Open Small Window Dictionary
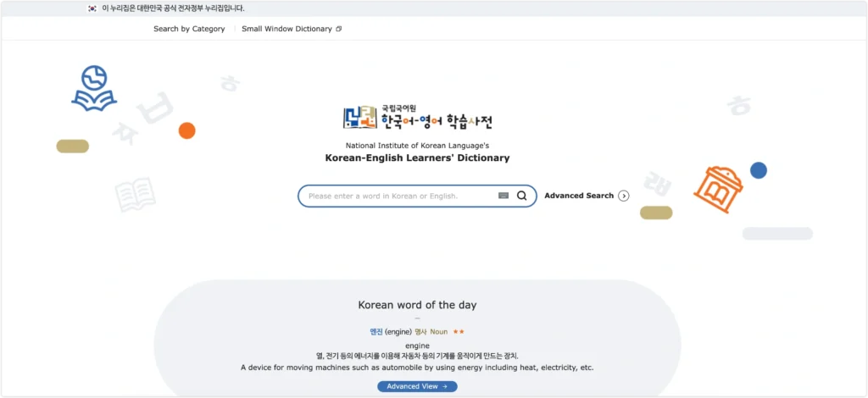The height and width of the screenshot is (398, 868). [287, 29]
